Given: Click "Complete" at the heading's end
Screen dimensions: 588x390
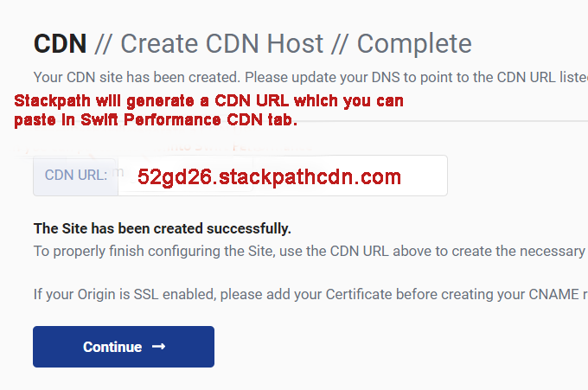Looking at the screenshot, I should click(x=414, y=44).
